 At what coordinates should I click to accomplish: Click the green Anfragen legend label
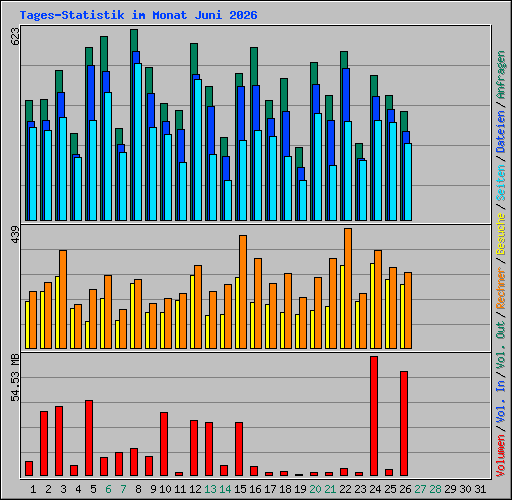click(x=501, y=75)
